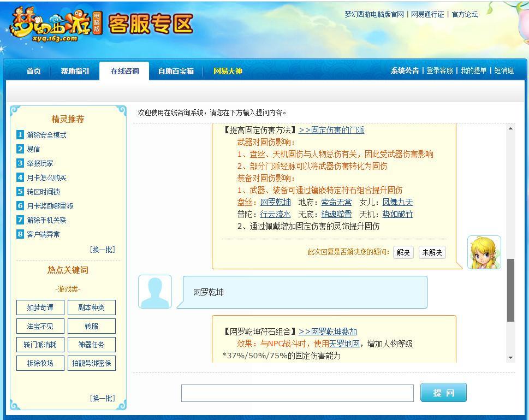Click the 梦幻西游 xyq.163.com logo
The image size is (529, 420).
point(55,25)
